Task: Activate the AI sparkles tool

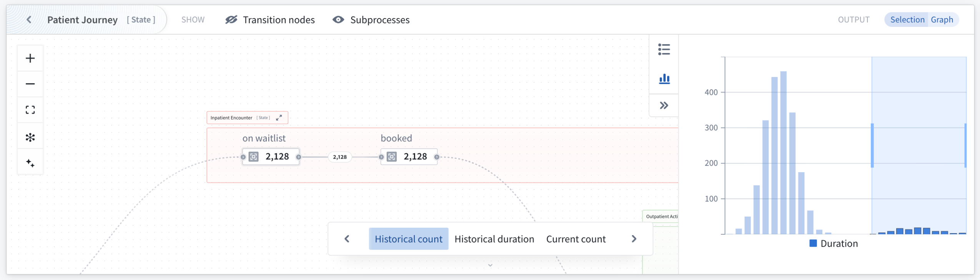Action: click(30, 162)
